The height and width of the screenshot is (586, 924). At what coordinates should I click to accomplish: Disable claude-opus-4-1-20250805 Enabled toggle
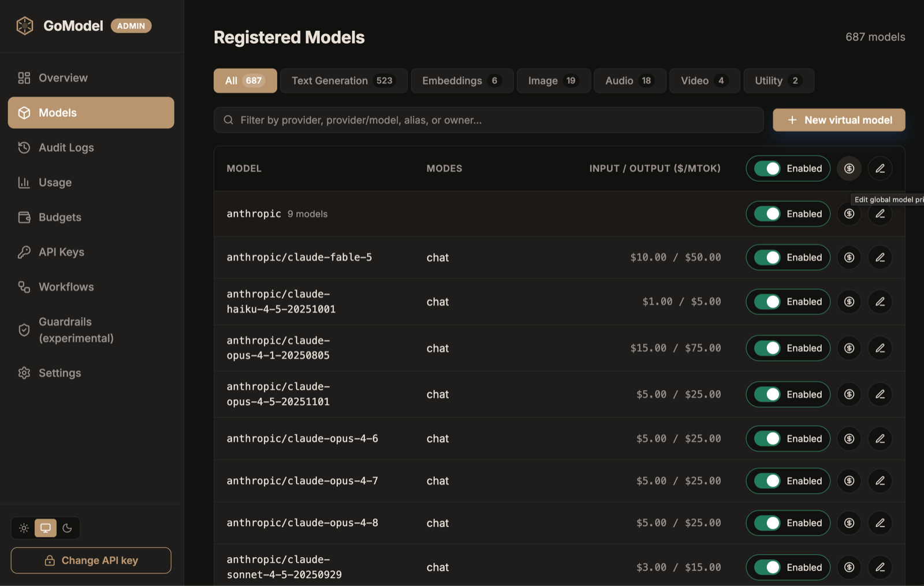tap(788, 348)
